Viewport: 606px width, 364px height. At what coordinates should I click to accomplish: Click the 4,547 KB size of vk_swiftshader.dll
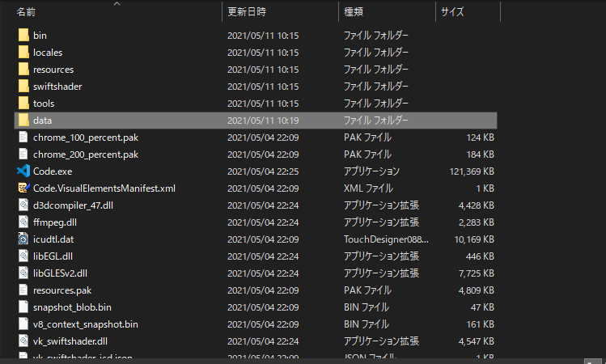click(x=476, y=341)
